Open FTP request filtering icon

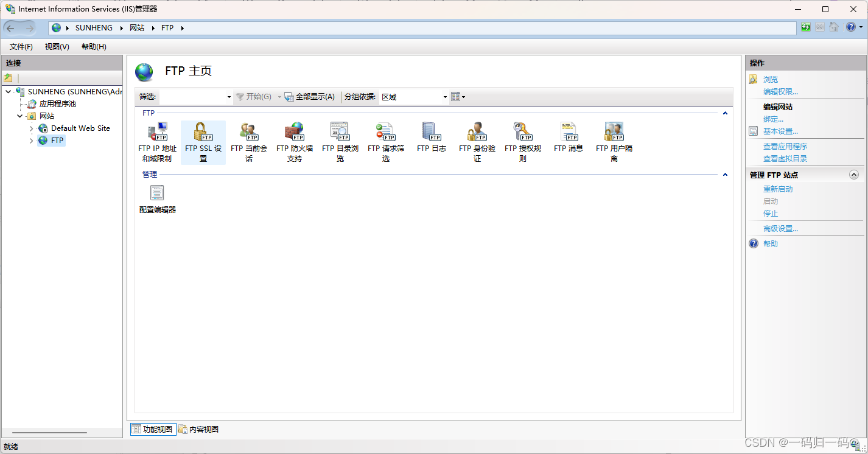point(386,142)
